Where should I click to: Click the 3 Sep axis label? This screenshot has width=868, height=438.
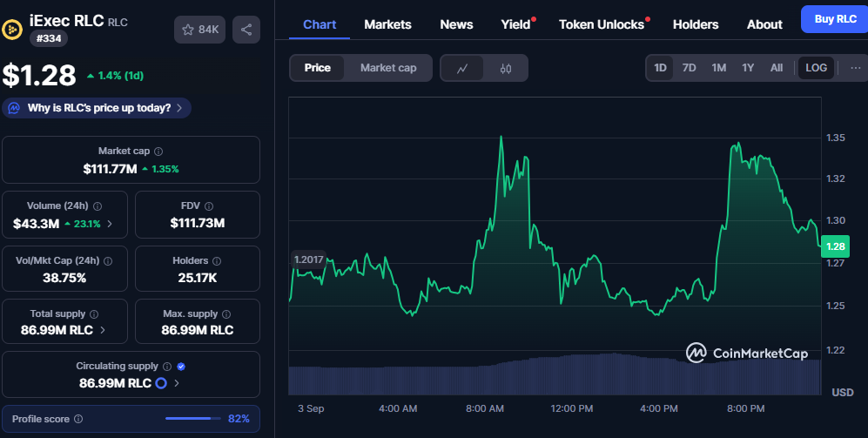311,408
